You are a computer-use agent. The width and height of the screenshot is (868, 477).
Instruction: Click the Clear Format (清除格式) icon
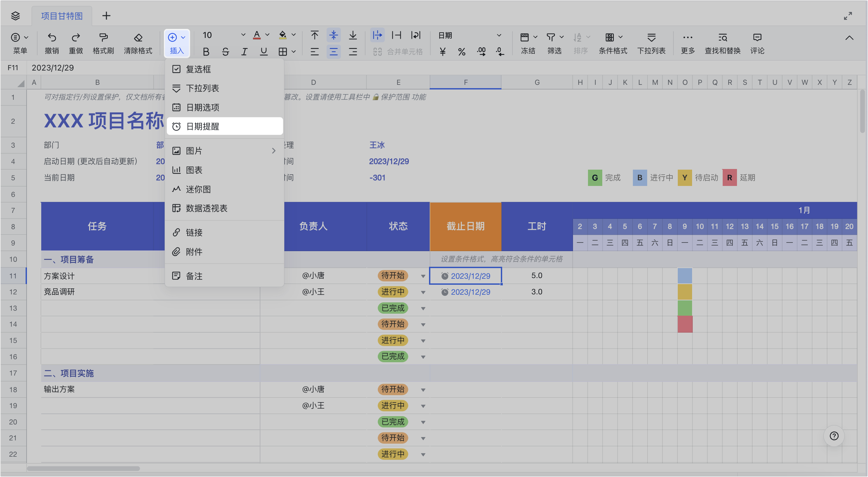[x=138, y=42]
